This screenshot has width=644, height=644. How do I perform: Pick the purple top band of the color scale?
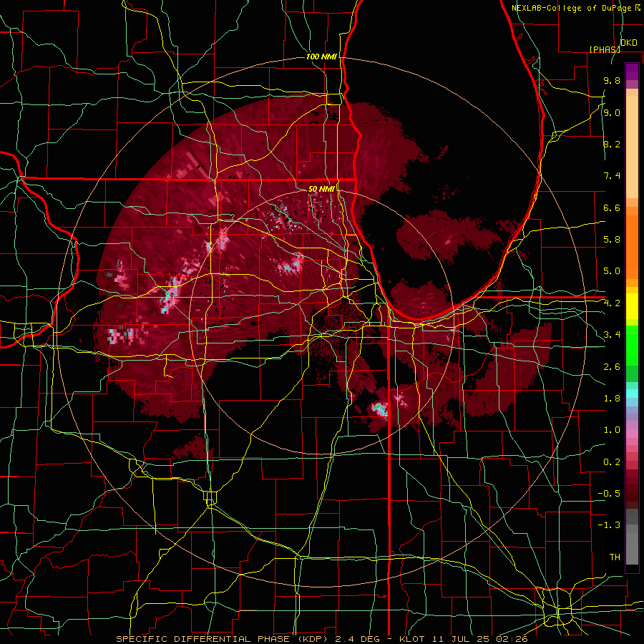(632, 72)
